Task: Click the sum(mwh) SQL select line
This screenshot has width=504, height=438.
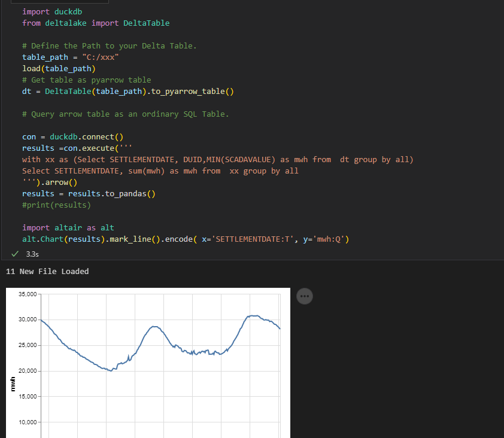Action: coord(160,171)
